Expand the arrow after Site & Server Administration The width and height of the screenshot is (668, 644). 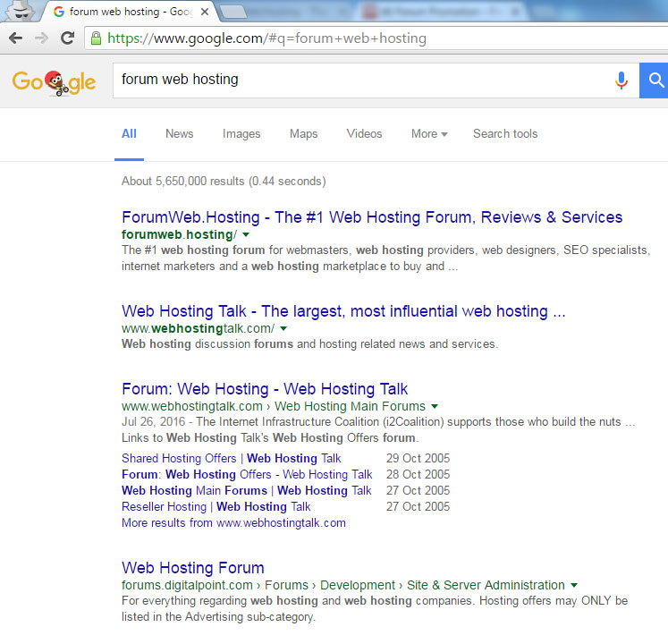point(574,585)
